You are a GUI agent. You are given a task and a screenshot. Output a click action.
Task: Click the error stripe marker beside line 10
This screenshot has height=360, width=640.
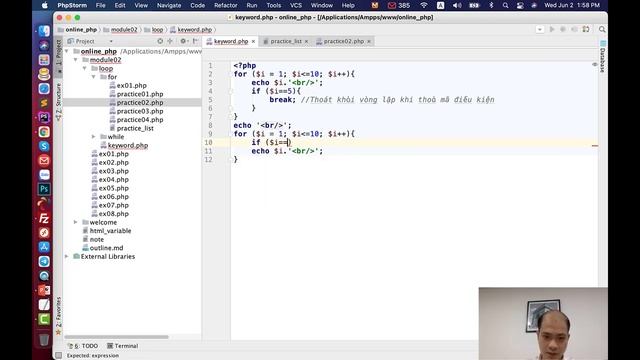tap(595, 146)
